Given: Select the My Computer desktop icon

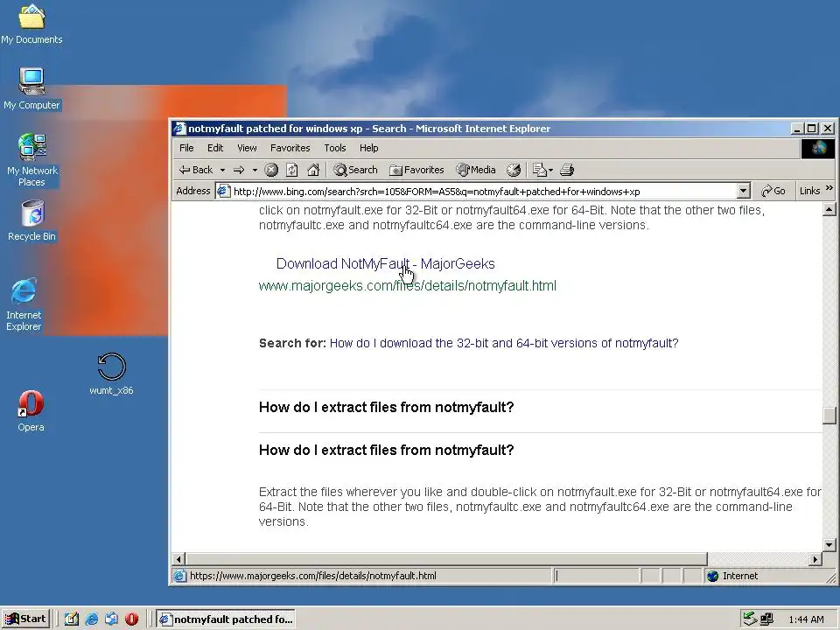Looking at the screenshot, I should [31, 89].
